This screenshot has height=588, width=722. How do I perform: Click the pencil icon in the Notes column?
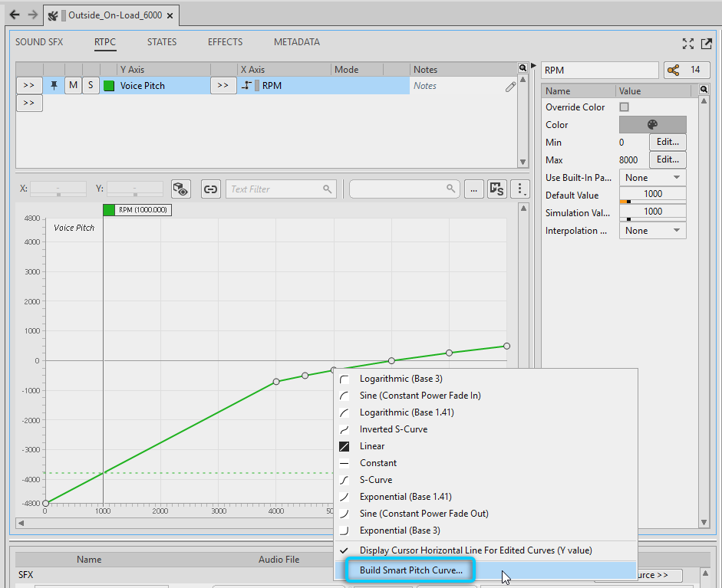point(510,87)
